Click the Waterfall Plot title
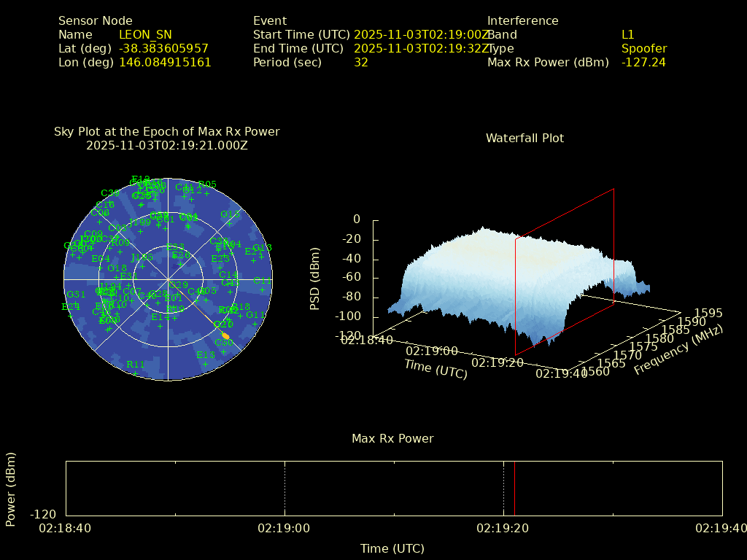Image resolution: width=747 pixels, height=560 pixels. 525,138
